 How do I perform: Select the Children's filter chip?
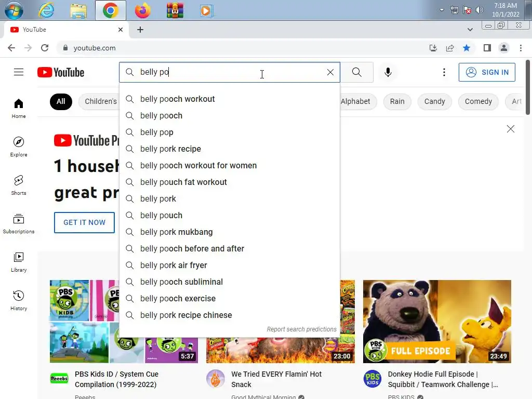click(x=99, y=101)
